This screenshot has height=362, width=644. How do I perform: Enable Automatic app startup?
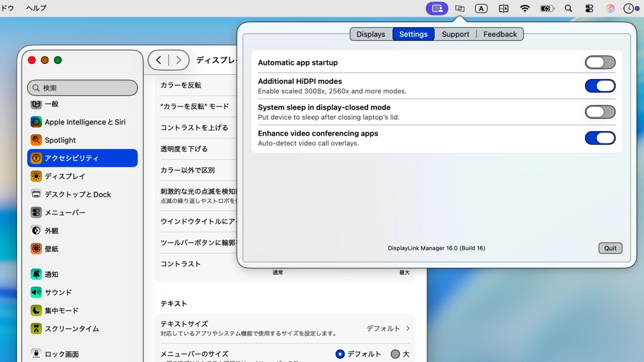(x=600, y=62)
